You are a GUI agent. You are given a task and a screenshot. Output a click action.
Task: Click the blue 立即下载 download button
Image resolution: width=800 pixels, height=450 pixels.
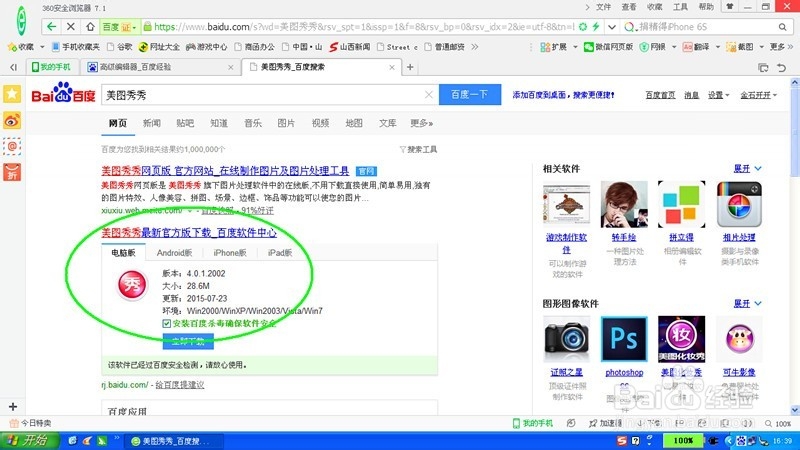188,341
